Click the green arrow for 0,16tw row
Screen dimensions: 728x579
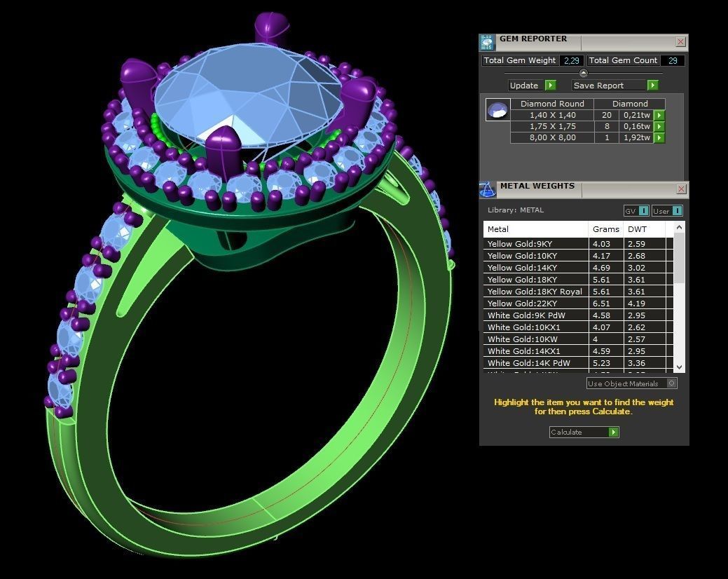pos(659,126)
